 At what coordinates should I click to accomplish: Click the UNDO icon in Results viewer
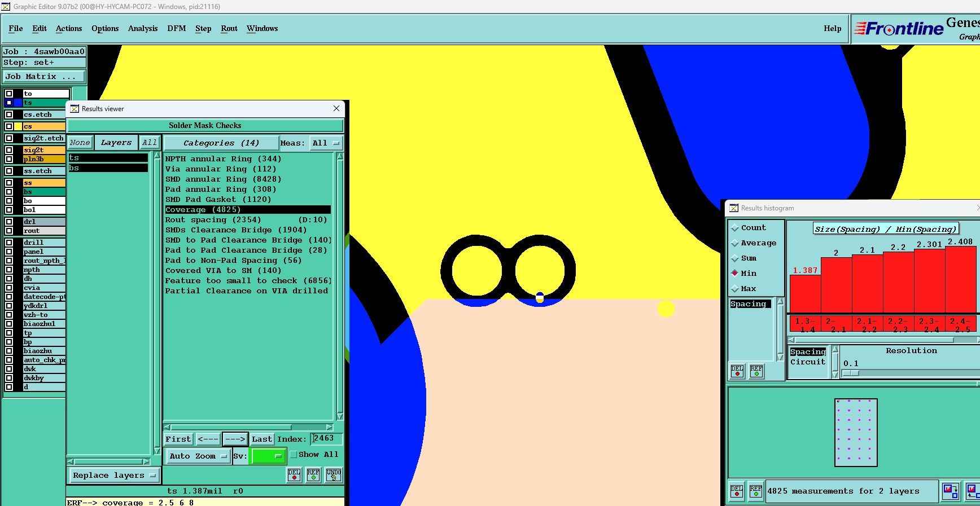[x=334, y=475]
